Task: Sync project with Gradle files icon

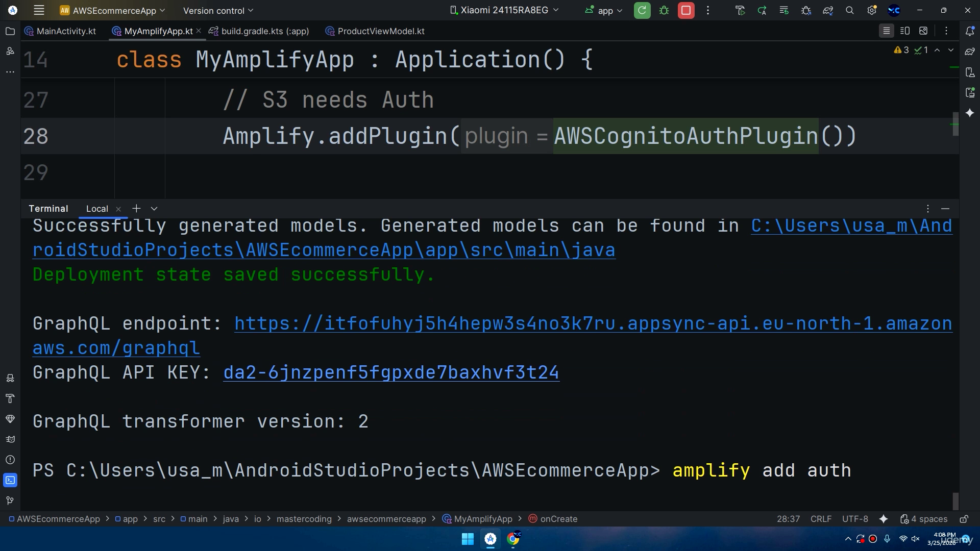Action: coord(828,10)
